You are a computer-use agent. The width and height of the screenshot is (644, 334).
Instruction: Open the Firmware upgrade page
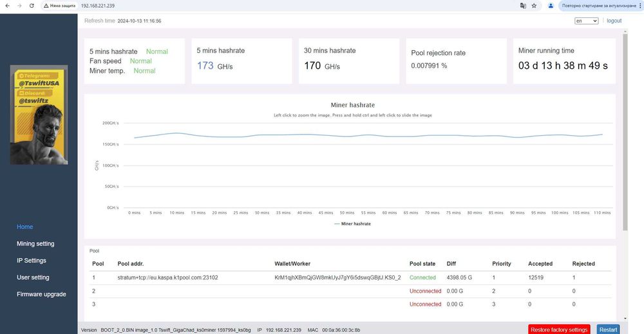click(x=41, y=294)
